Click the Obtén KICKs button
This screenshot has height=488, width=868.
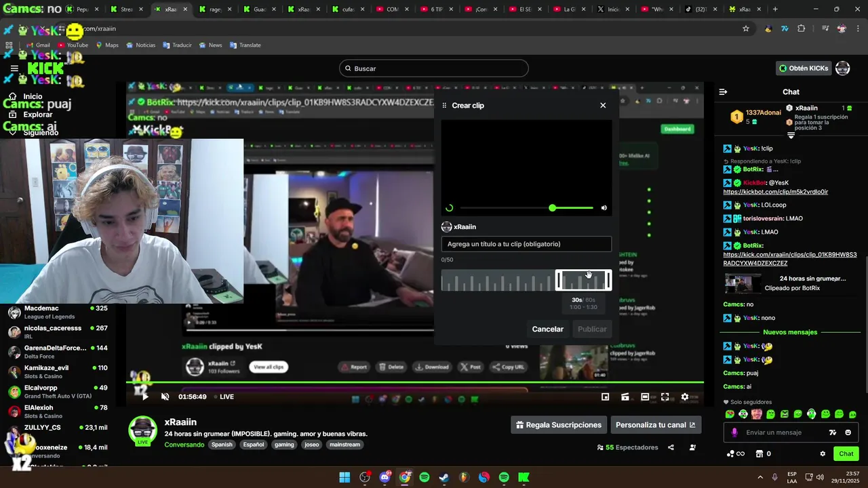coord(804,68)
